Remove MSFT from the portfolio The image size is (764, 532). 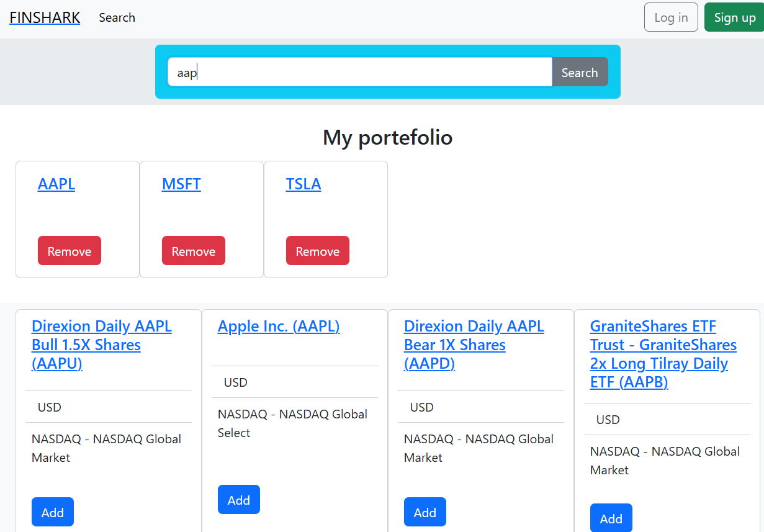click(194, 251)
